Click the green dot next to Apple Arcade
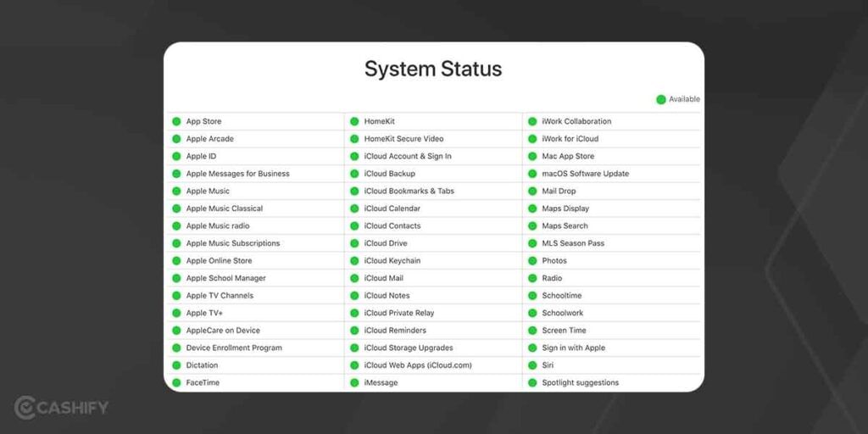Viewport: 868px width, 434px height. click(176, 139)
